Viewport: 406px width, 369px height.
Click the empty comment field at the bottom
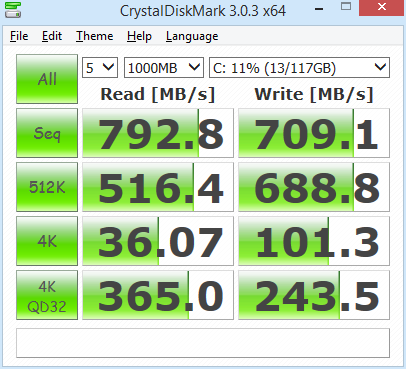[x=203, y=343]
